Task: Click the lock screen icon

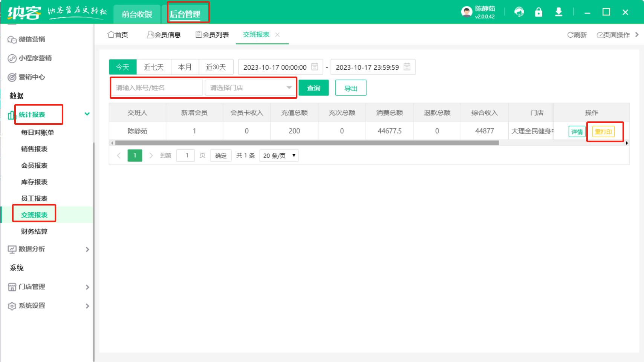Action: (x=538, y=12)
